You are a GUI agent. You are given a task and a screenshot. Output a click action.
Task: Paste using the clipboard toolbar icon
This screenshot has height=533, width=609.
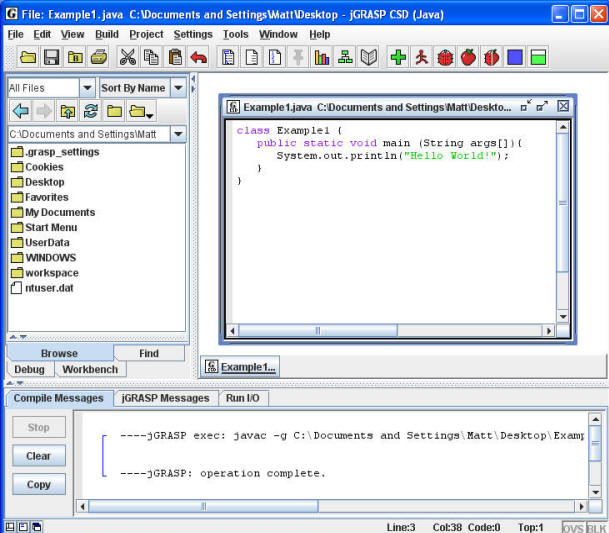click(175, 57)
